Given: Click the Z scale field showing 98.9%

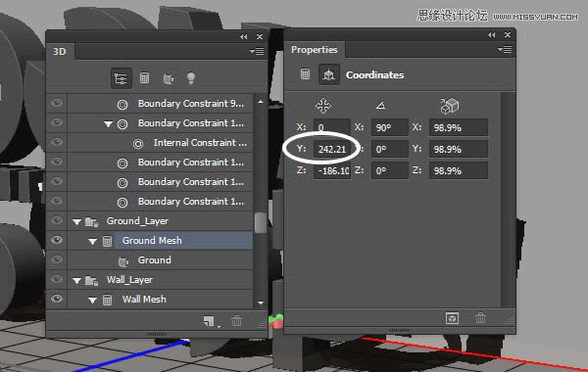Looking at the screenshot, I should pos(459,170).
